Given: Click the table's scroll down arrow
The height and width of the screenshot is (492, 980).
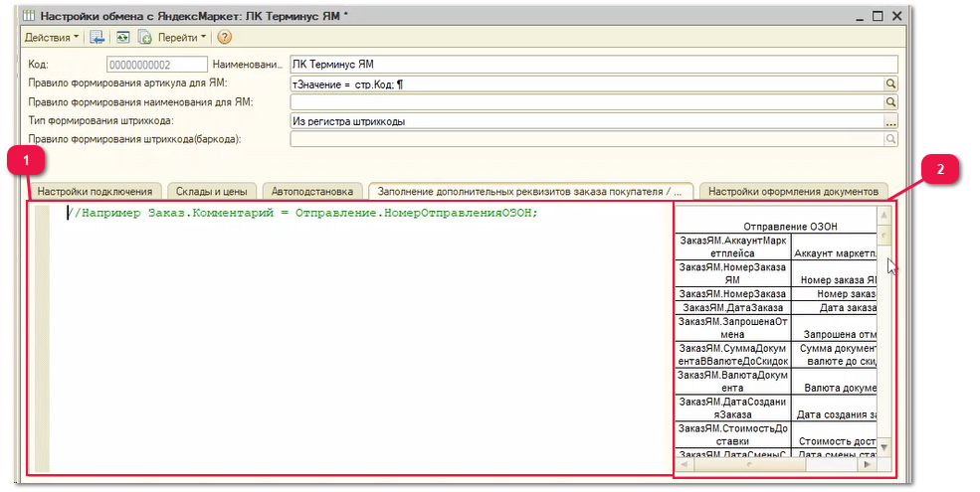Looking at the screenshot, I should point(883,447).
